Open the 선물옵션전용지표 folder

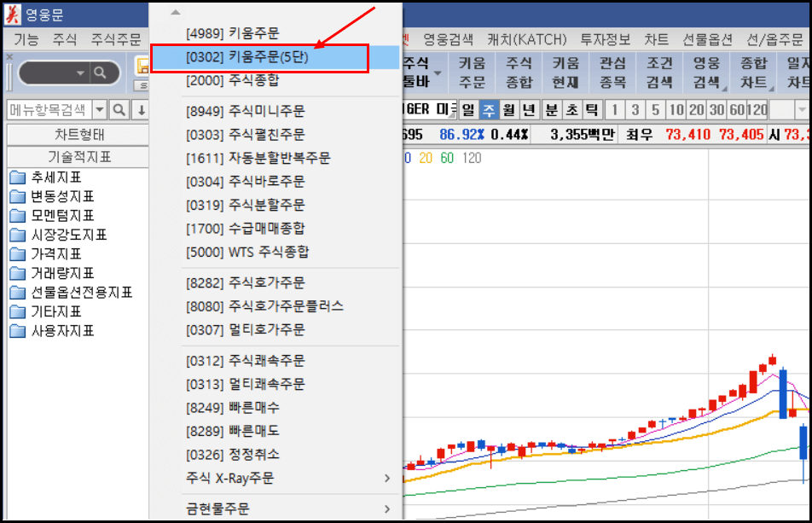click(x=71, y=293)
